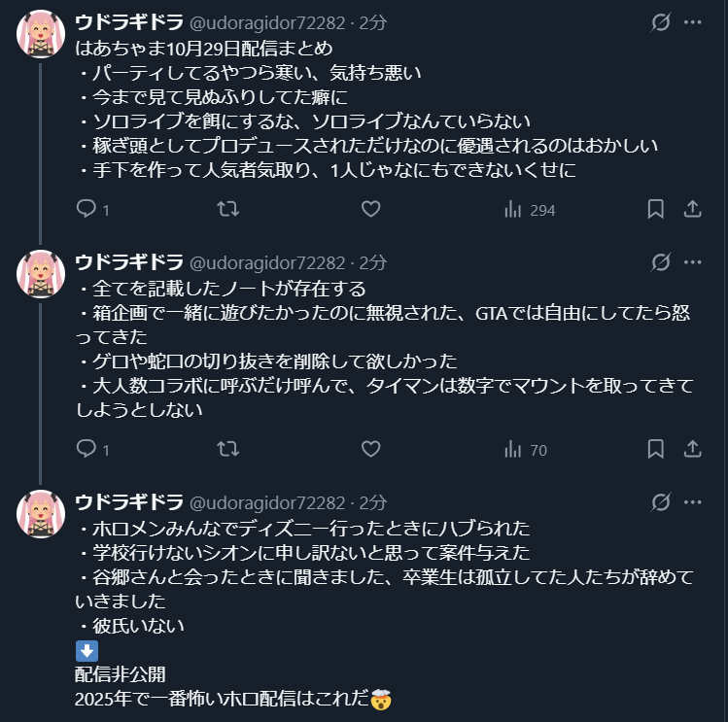This screenshot has height=722, width=728.
Task: Like the first tweet
Action: (x=370, y=209)
